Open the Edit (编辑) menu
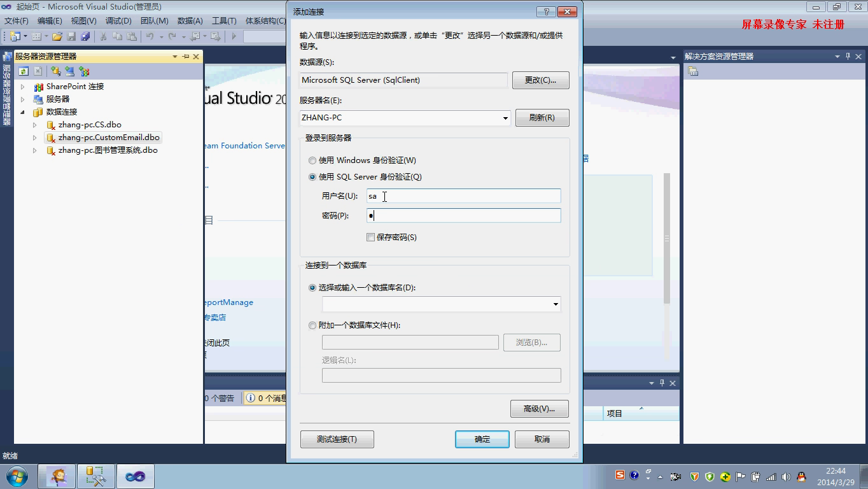This screenshot has height=489, width=868. point(50,21)
